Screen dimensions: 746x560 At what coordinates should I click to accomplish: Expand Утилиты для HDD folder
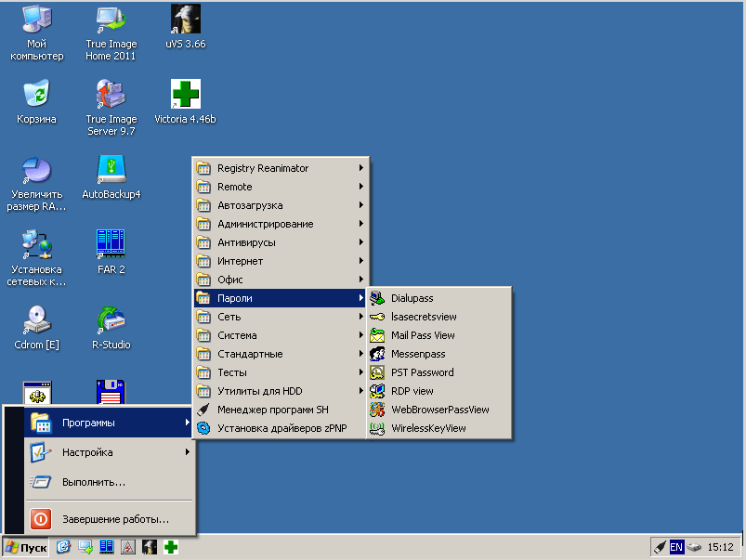(281, 391)
